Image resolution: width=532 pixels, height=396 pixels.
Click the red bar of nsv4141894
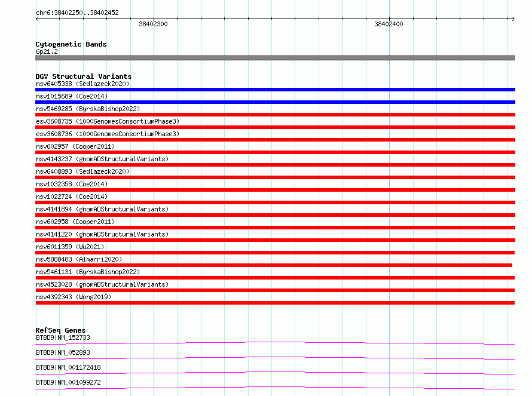[x=275, y=215]
